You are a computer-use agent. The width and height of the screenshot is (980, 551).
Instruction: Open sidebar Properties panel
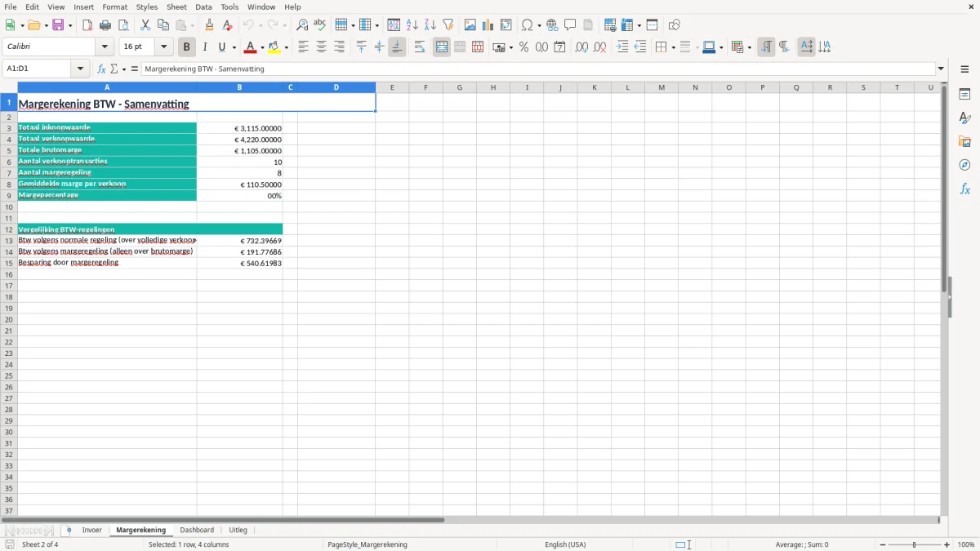point(964,95)
